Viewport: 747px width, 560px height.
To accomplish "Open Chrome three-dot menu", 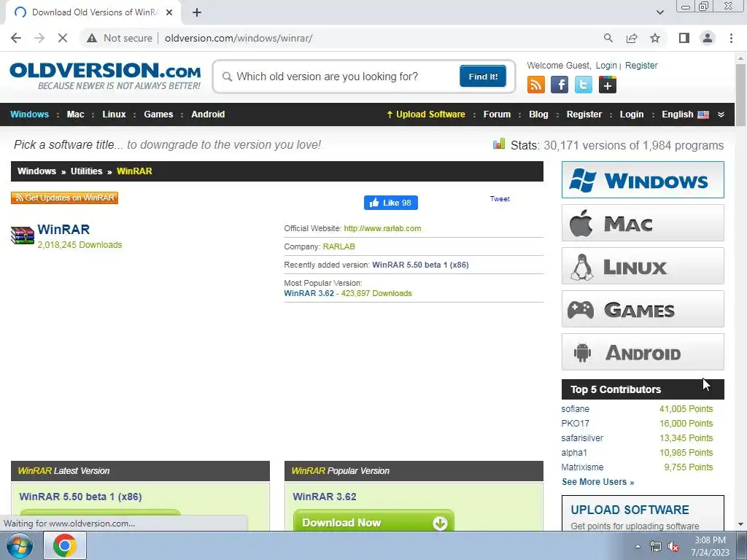I will [731, 38].
